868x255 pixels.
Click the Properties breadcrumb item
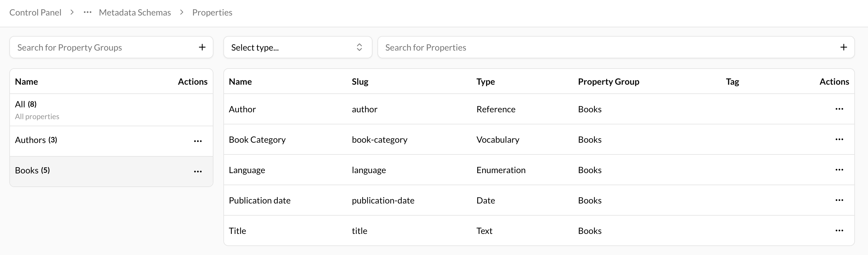click(212, 12)
